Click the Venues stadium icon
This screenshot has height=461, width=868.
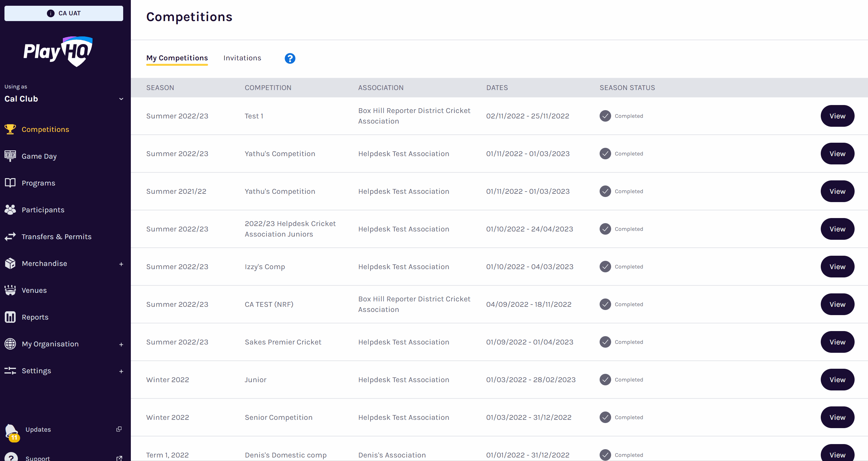click(10, 290)
